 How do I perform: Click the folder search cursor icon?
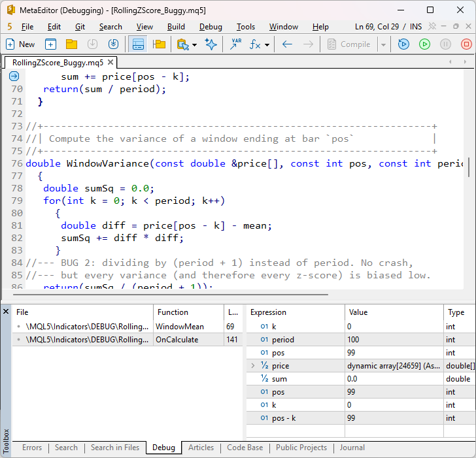click(x=183, y=44)
